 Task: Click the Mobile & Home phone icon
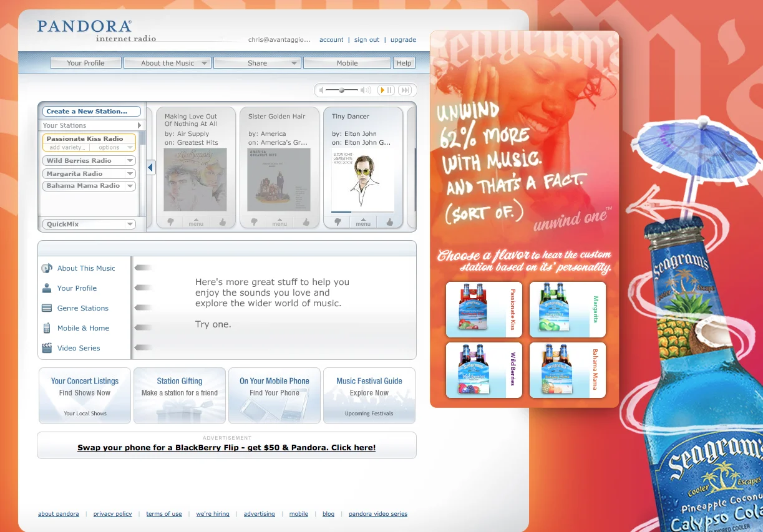point(47,328)
